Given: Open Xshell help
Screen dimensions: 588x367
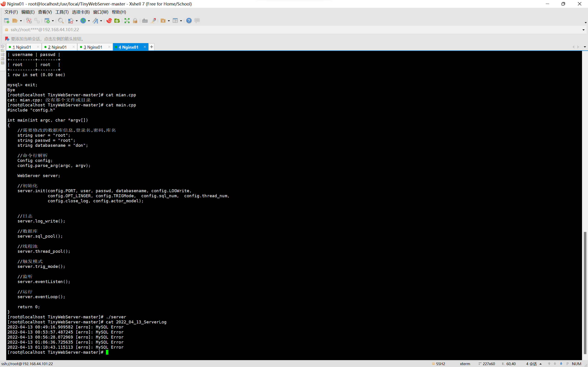Looking at the screenshot, I should tap(189, 21).
